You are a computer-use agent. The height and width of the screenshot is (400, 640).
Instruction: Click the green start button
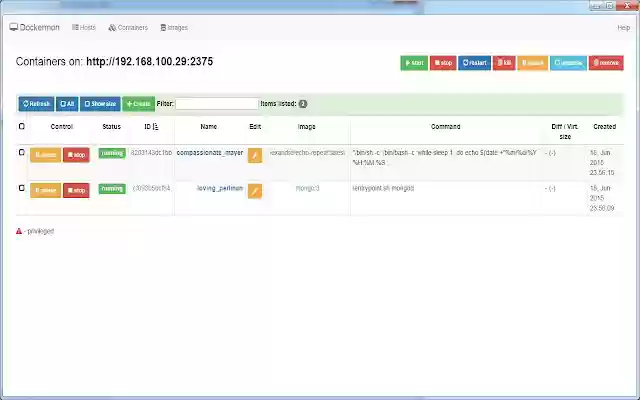click(414, 63)
